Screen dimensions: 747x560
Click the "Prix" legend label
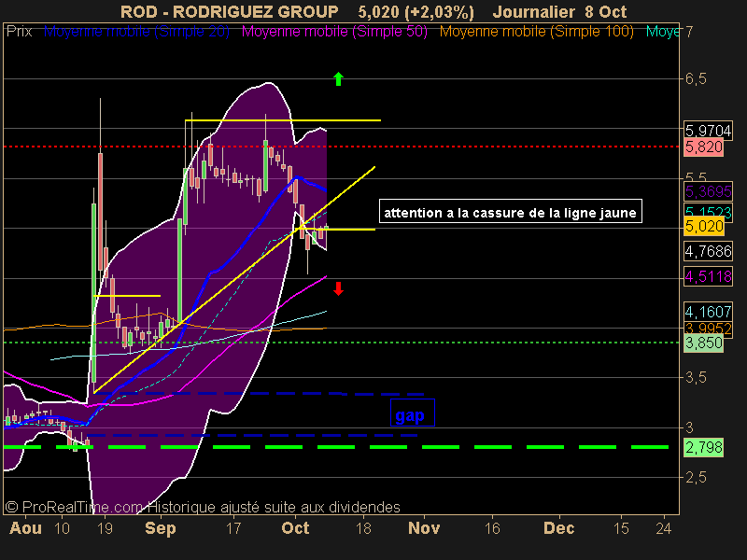tap(19, 32)
